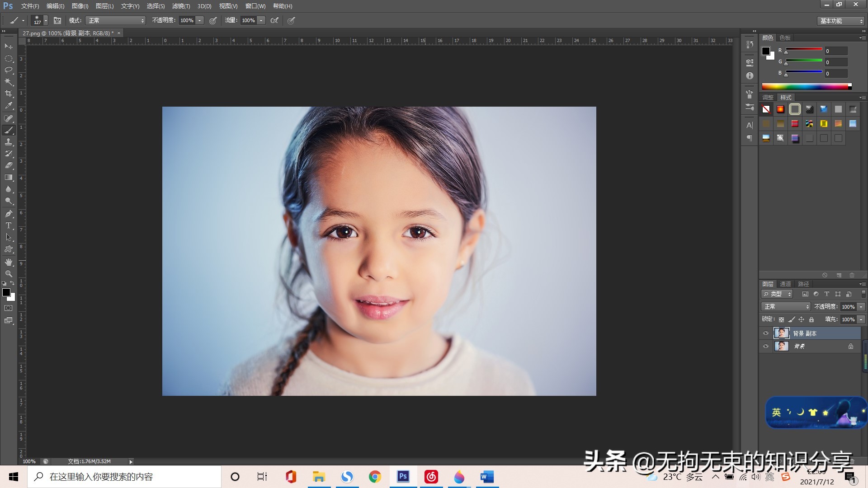Activate the Zoom tool in toolbar

pyautogui.click(x=9, y=274)
